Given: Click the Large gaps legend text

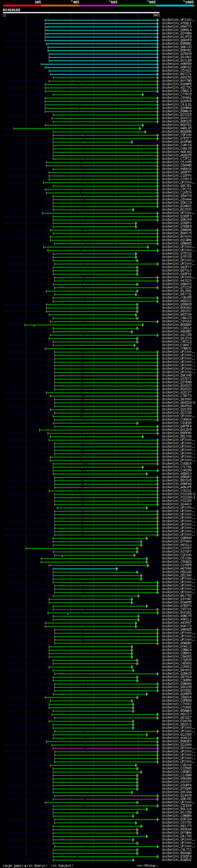Looking at the screenshot, I should tap(37, 865).
